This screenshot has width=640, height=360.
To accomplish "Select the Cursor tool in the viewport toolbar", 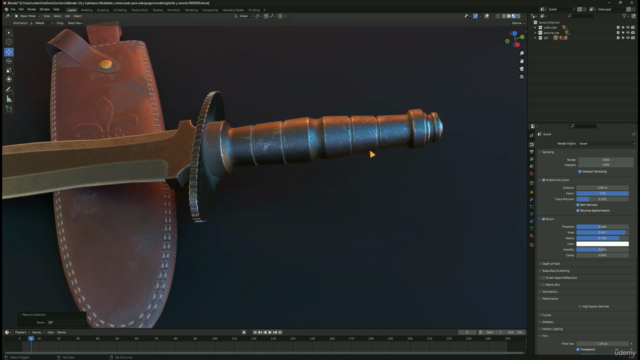I will coord(9,42).
